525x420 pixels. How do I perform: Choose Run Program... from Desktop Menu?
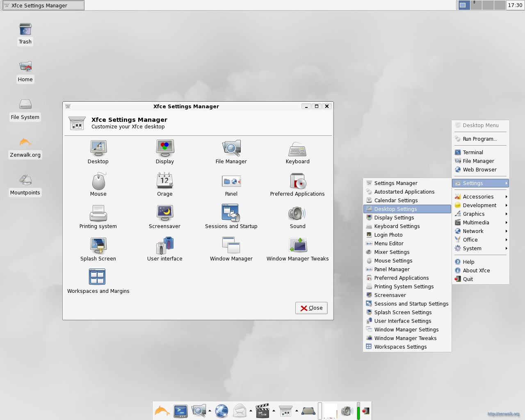click(481, 139)
